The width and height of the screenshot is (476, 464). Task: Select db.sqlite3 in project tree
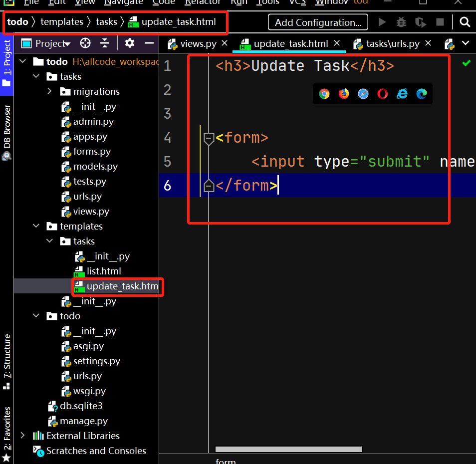pyautogui.click(x=75, y=406)
